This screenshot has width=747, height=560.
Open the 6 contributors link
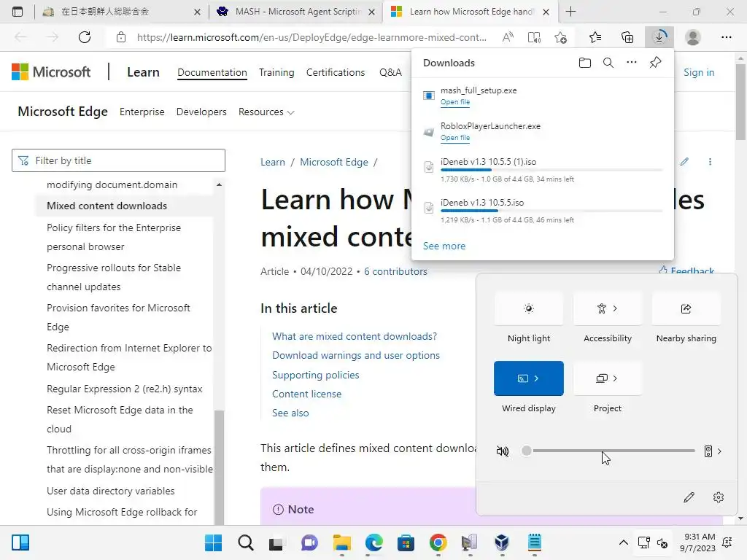pyautogui.click(x=395, y=271)
